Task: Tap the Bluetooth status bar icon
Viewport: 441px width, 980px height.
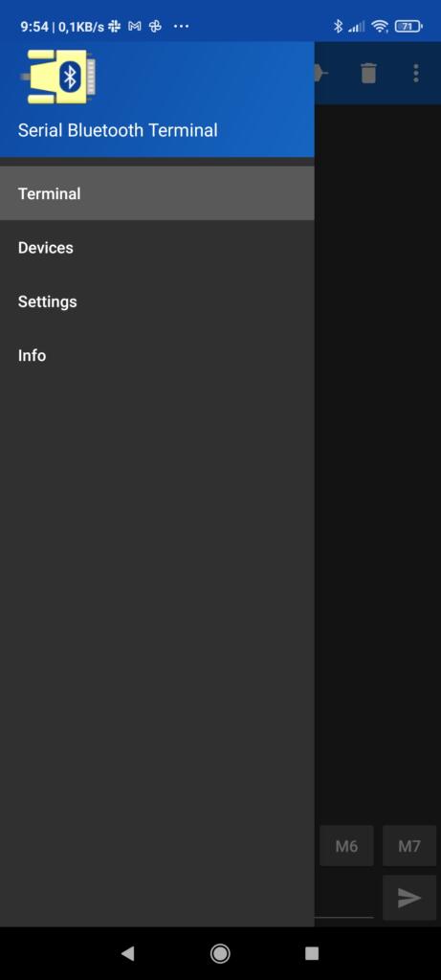Action: click(338, 26)
